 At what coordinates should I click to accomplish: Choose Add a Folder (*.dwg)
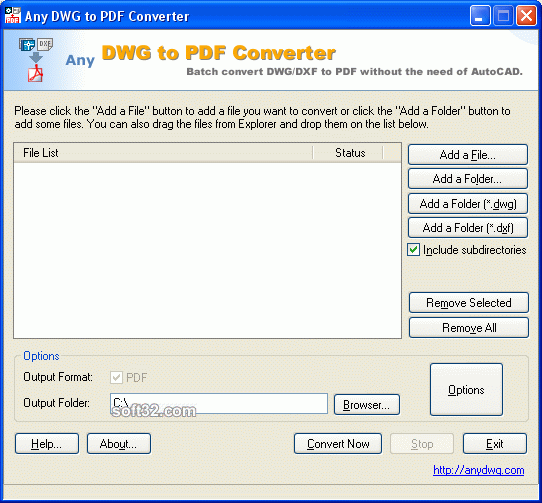point(468,204)
